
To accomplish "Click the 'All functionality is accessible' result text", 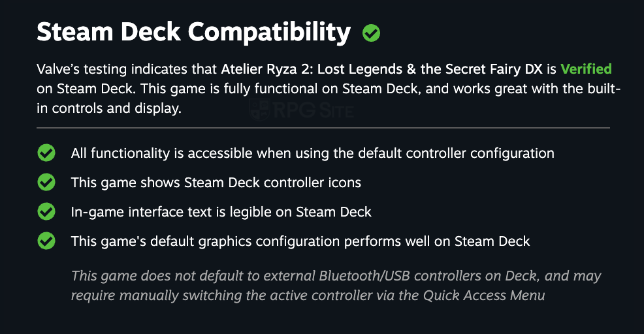I will pos(312,153).
